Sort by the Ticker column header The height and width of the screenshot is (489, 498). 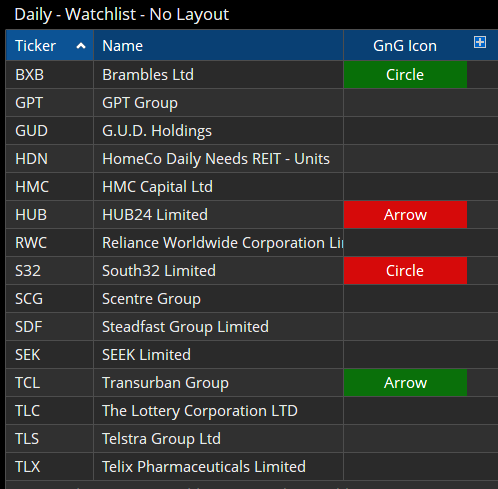[x=50, y=45]
